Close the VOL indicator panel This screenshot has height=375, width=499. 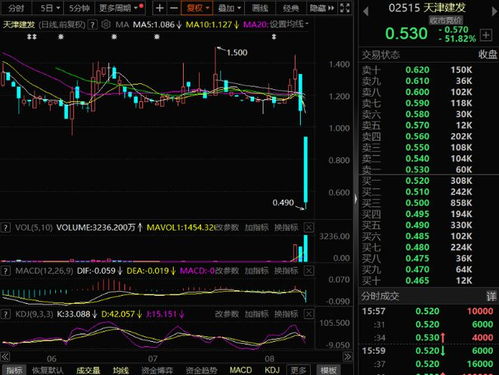(x=309, y=228)
